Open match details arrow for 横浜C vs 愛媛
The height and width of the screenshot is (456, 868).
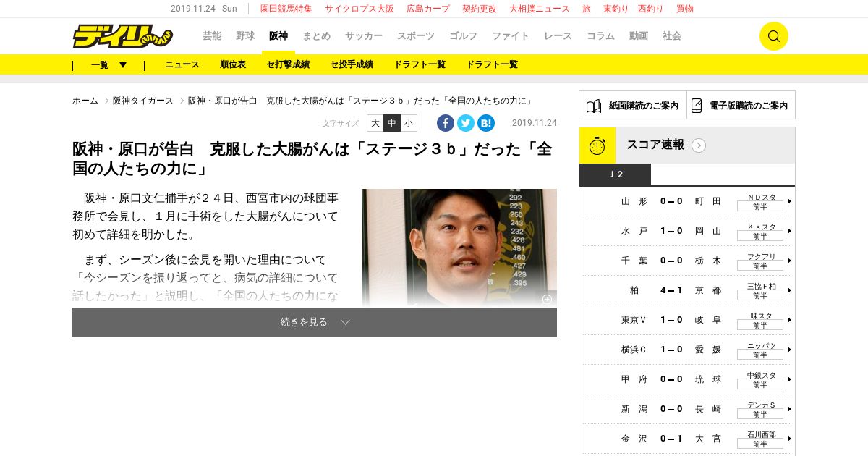[x=789, y=350]
